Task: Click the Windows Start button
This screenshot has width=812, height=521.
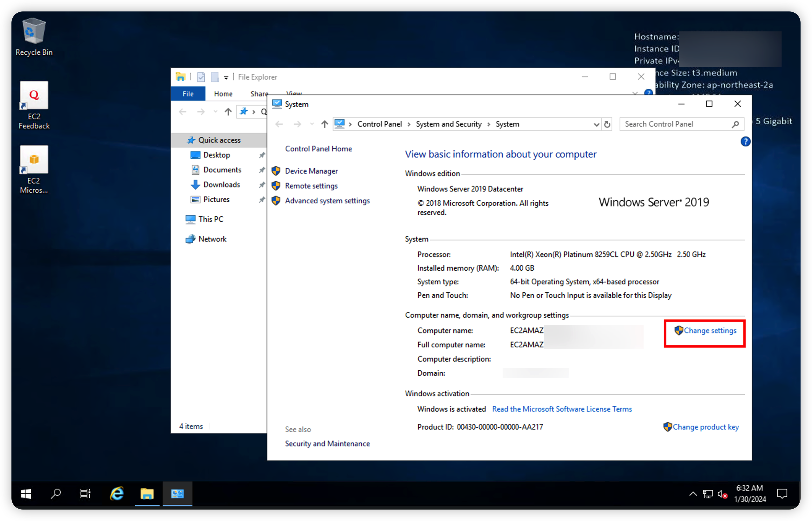Action: click(26, 494)
